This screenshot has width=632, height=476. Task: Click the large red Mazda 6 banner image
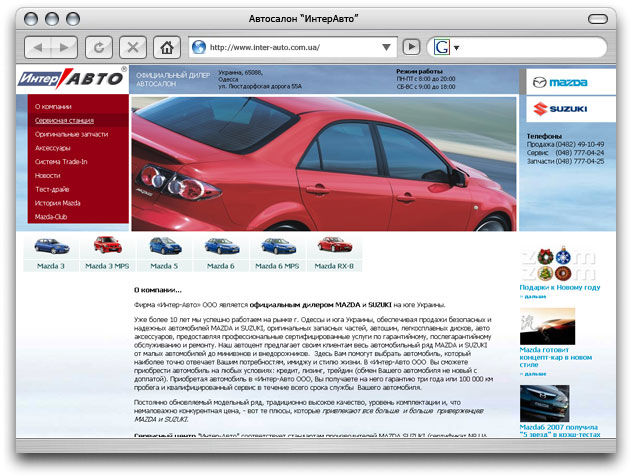tap(324, 164)
